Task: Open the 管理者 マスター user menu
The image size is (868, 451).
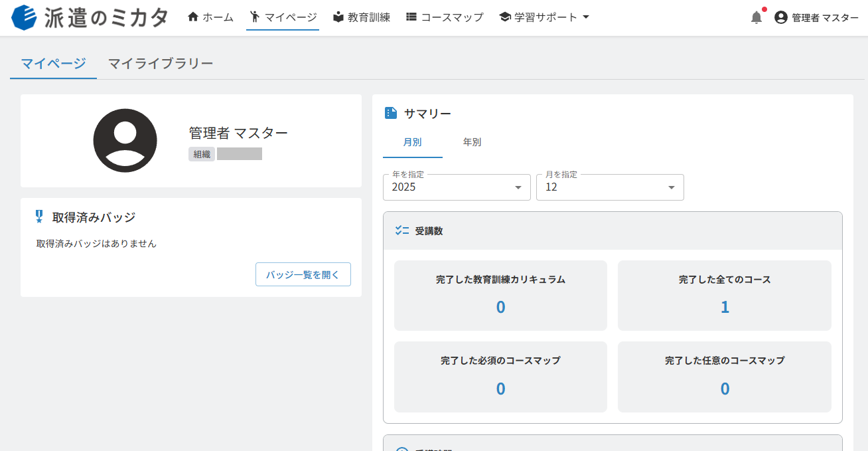Action: coord(816,18)
